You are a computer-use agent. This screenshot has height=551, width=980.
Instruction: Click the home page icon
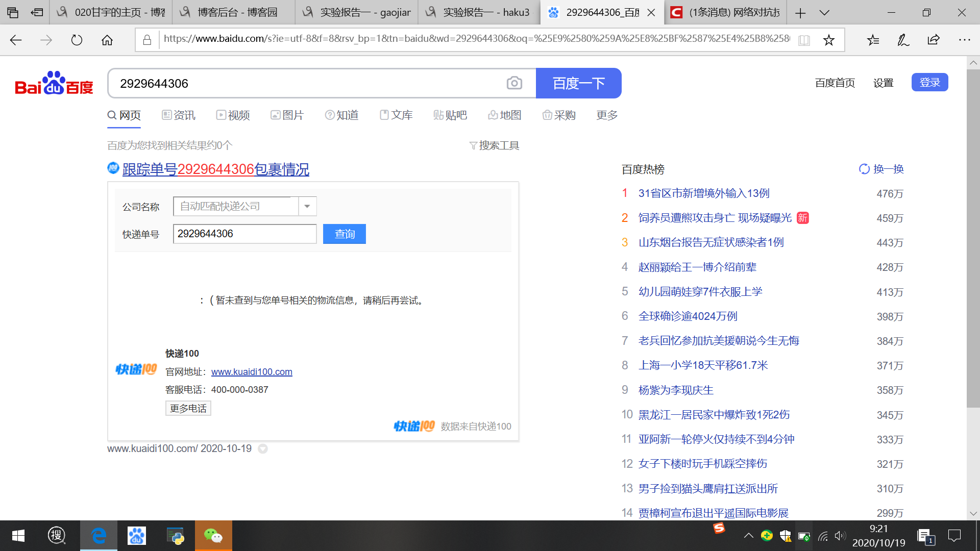pos(107,40)
